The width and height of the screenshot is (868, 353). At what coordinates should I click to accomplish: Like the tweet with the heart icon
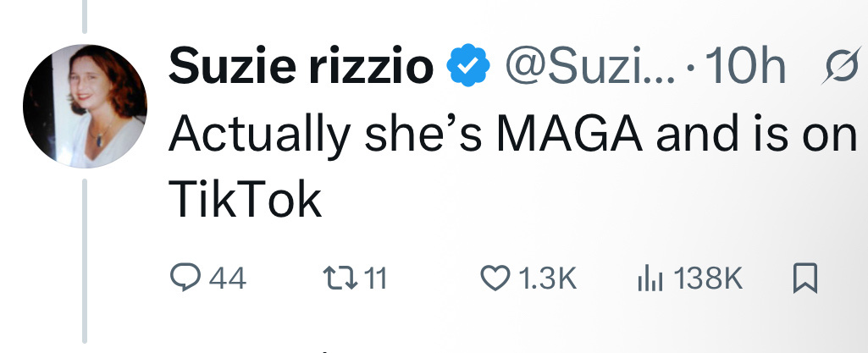(493, 278)
